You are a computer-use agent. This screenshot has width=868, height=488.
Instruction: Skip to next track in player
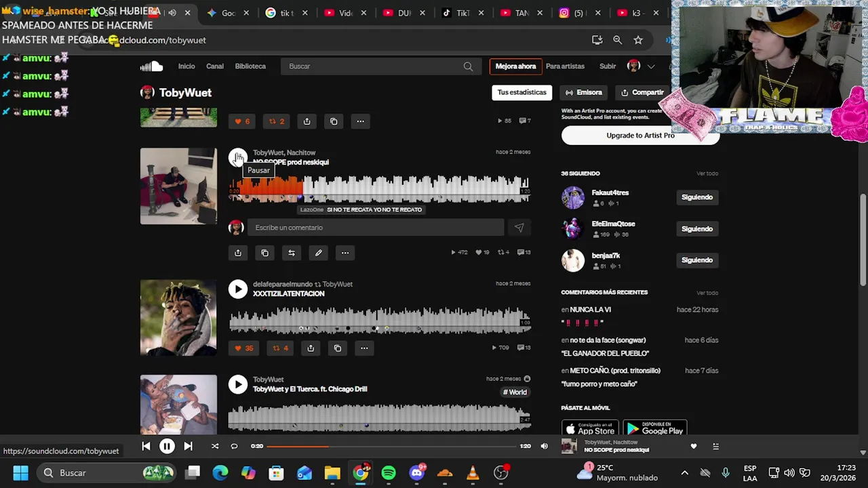(x=188, y=446)
